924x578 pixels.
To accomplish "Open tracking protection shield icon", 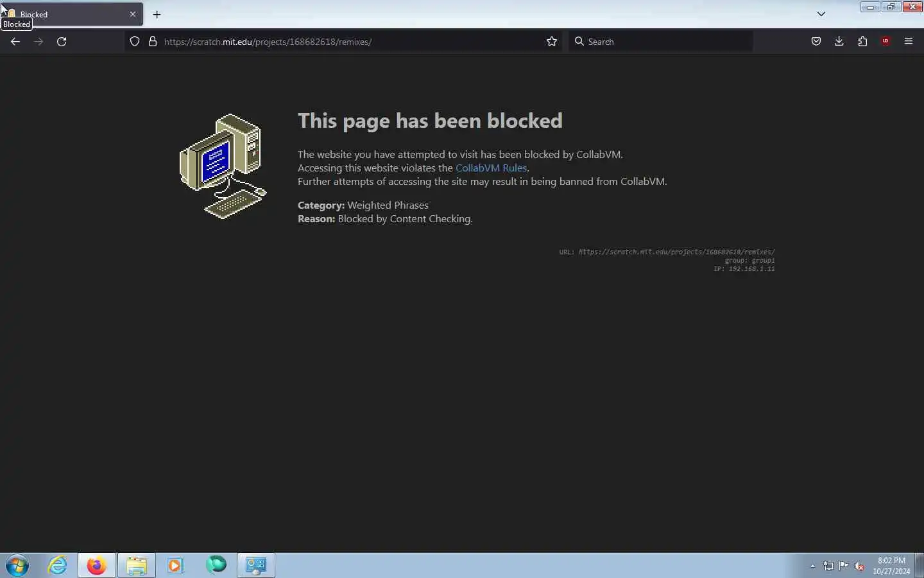I will pos(135,42).
